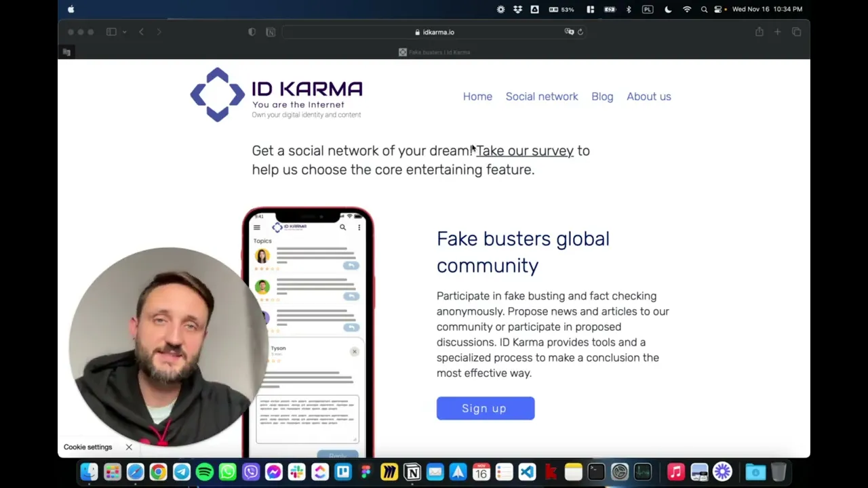The image size is (868, 488).
Task: Open WhatsApp from the Dock
Action: click(228, 472)
